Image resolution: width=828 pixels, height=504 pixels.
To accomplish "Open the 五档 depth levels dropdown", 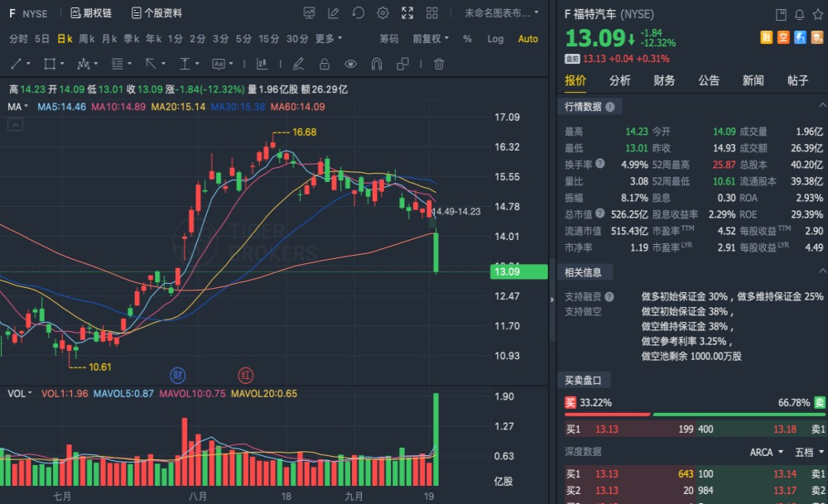I will 810,453.
